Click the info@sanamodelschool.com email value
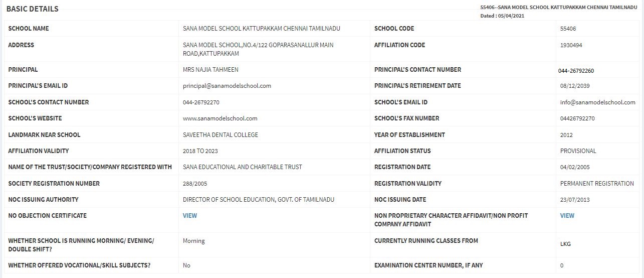Screen dimensions: 644x278 598,102
